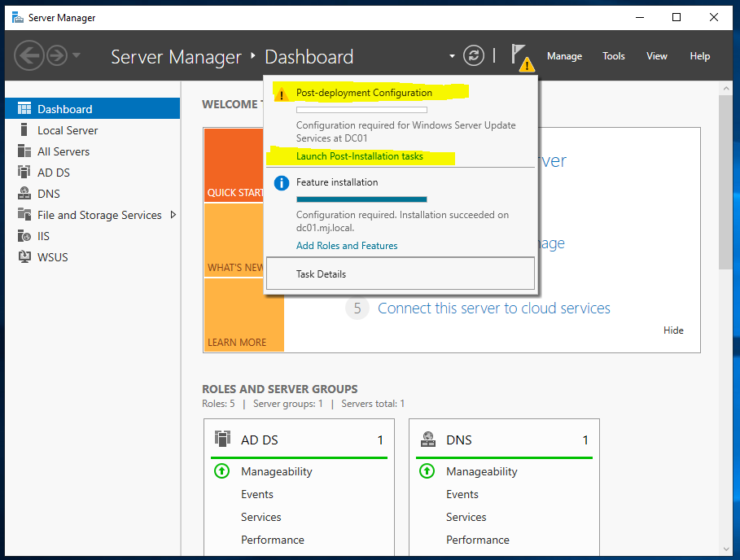Open the DNS role tile header
Screen dimensions: 740x560
pos(504,440)
